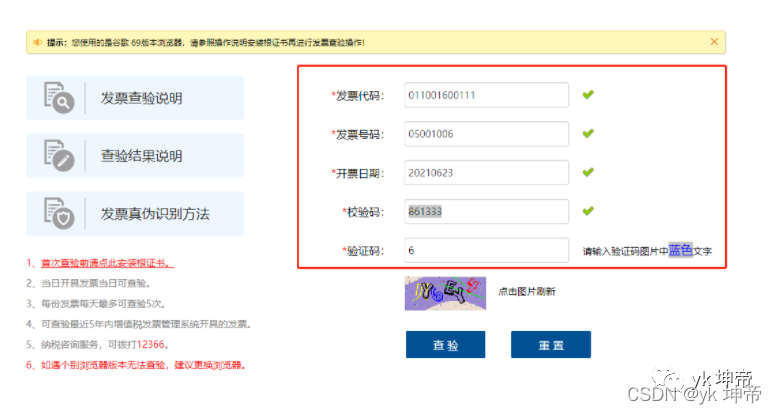The image size is (777, 414).
Task: Click the 蓝色 highlighted word in hint
Action: (680, 250)
